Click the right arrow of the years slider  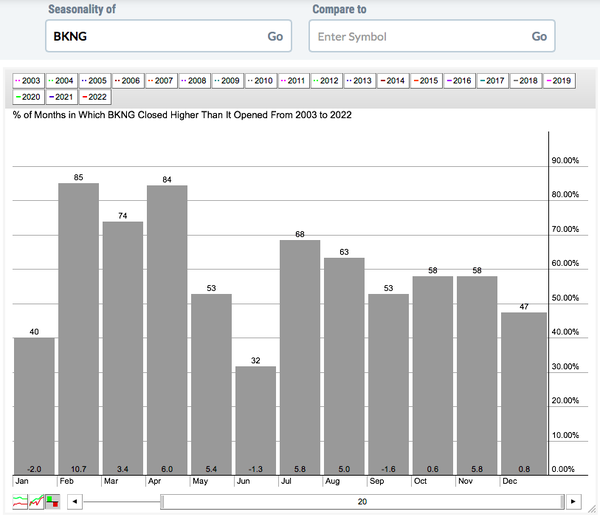[573, 501]
